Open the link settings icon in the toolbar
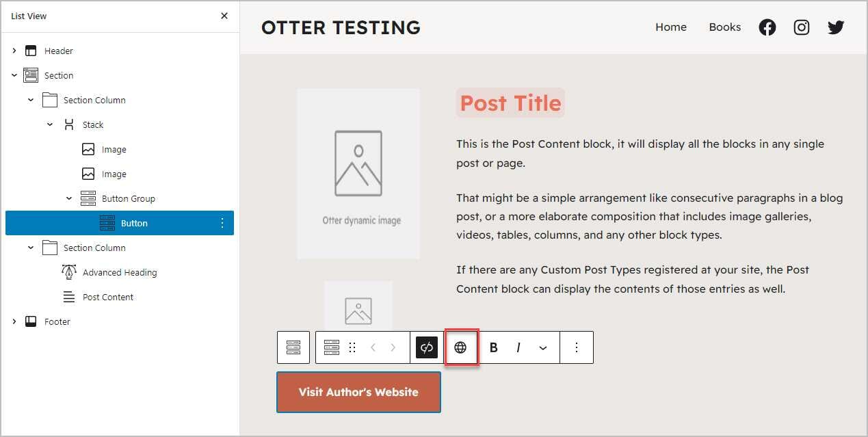This screenshot has height=437, width=868. [x=426, y=347]
